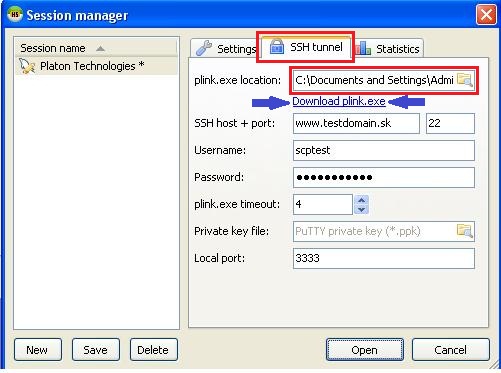The image size is (501, 373).
Task: Click the padlock icon on SSH tunnel tab
Action: pyautogui.click(x=276, y=46)
